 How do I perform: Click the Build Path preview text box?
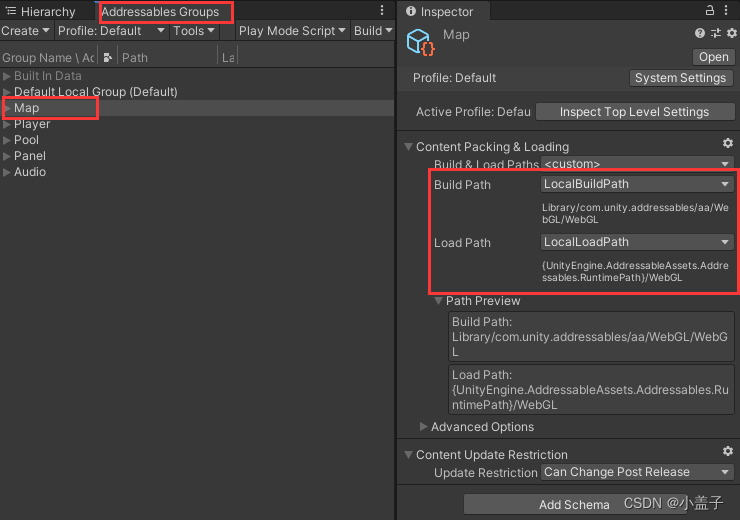tap(591, 336)
